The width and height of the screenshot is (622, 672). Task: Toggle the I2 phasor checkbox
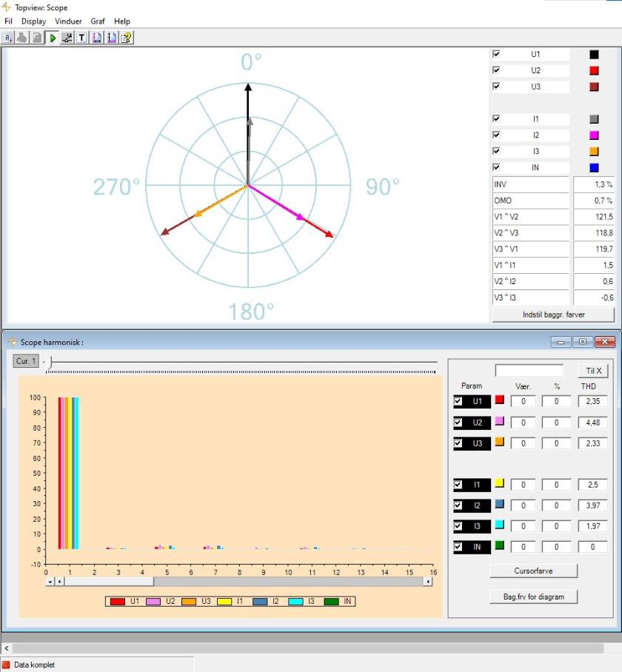point(496,135)
